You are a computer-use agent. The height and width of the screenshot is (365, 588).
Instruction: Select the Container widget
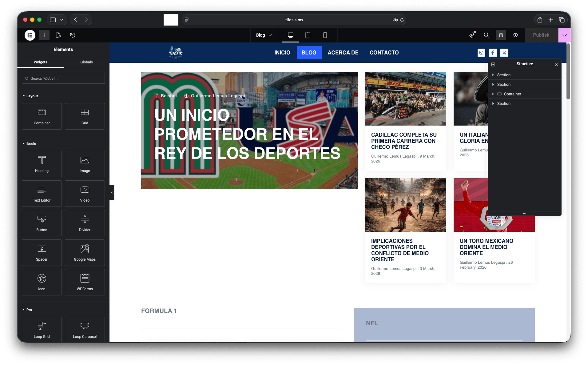42,116
